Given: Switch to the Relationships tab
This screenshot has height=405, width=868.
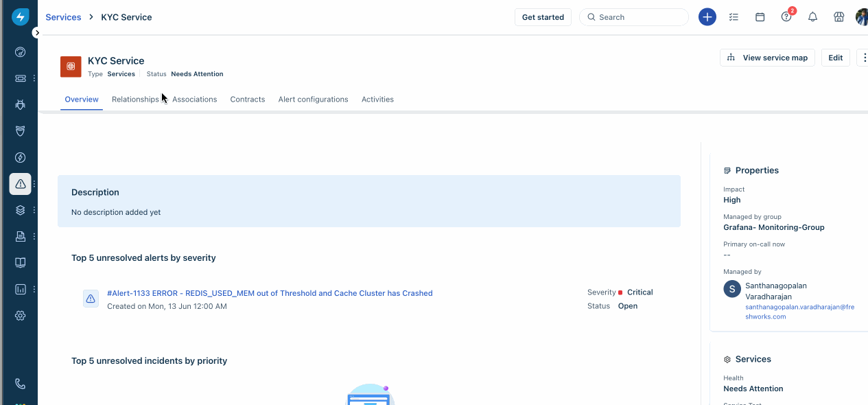Looking at the screenshot, I should [x=135, y=99].
